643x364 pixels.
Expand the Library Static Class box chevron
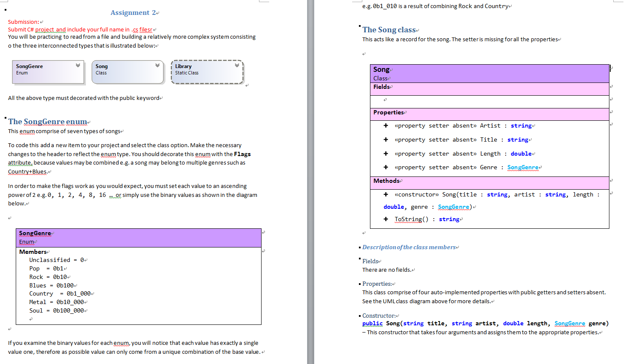pyautogui.click(x=237, y=65)
